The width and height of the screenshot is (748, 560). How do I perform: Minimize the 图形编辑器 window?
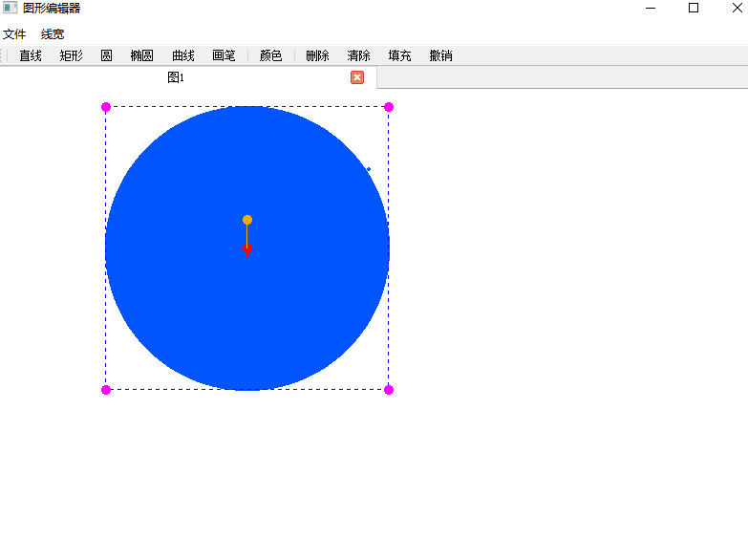point(651,8)
